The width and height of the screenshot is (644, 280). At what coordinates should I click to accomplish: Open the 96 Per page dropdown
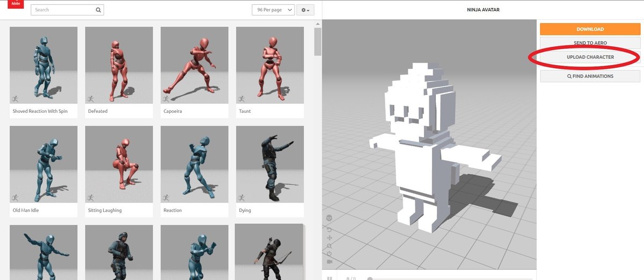tap(273, 10)
